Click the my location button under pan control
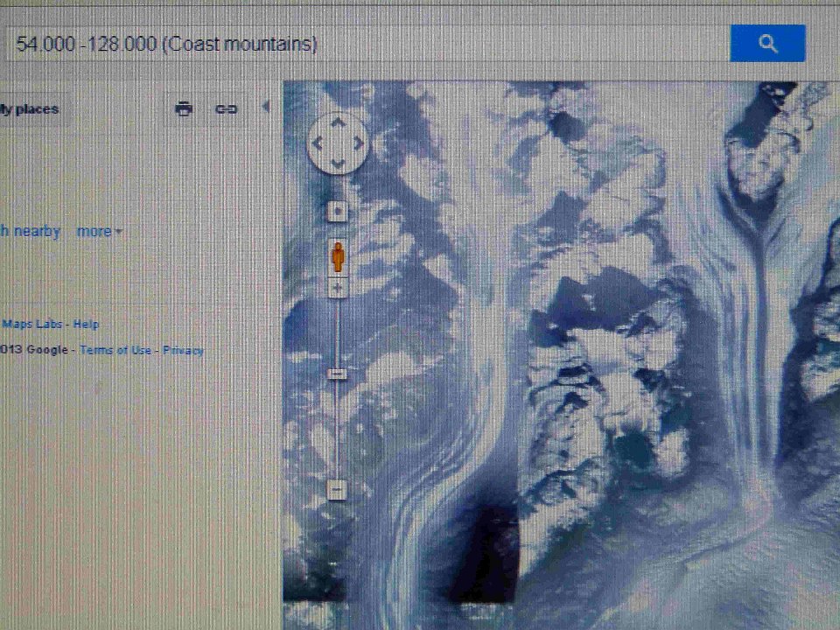This screenshot has width=840, height=630. click(x=338, y=211)
